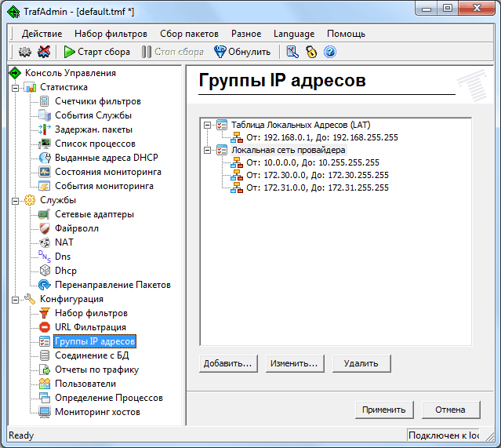
Task: Open Отчеты по трафику item
Action: coord(96,370)
